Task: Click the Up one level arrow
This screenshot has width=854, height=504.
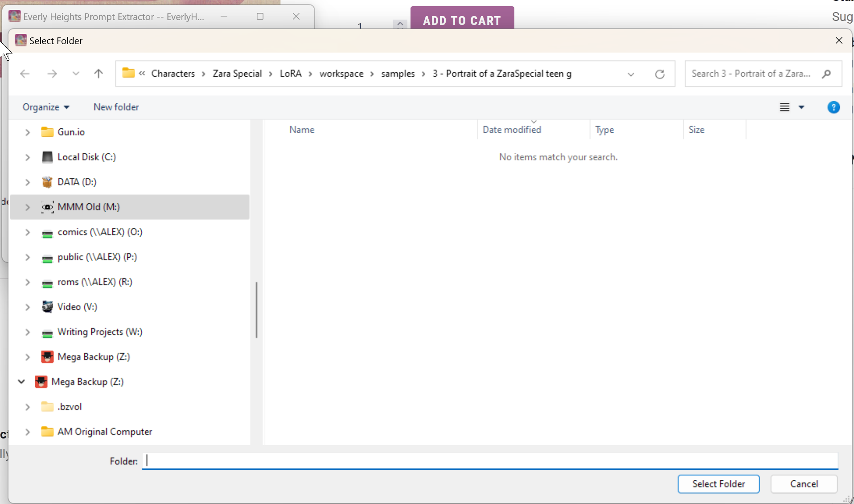Action: click(x=99, y=74)
